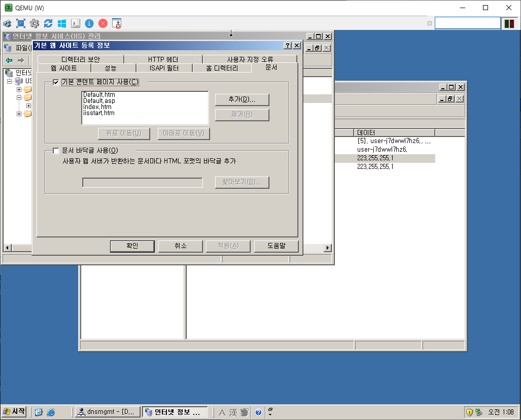Viewport: 521px width, 420px height.
Task: Select Default.asp in document list
Action: (99, 100)
